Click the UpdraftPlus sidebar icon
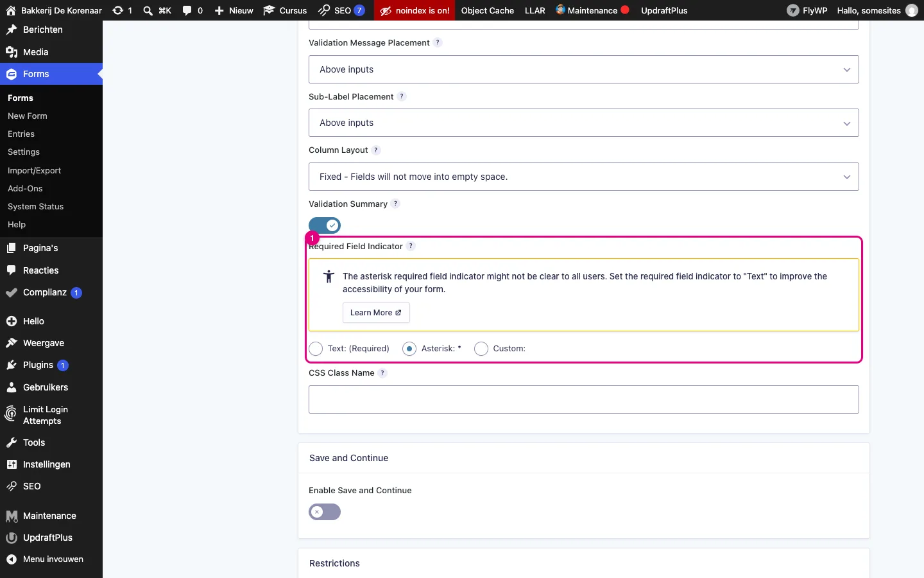 tap(12, 538)
